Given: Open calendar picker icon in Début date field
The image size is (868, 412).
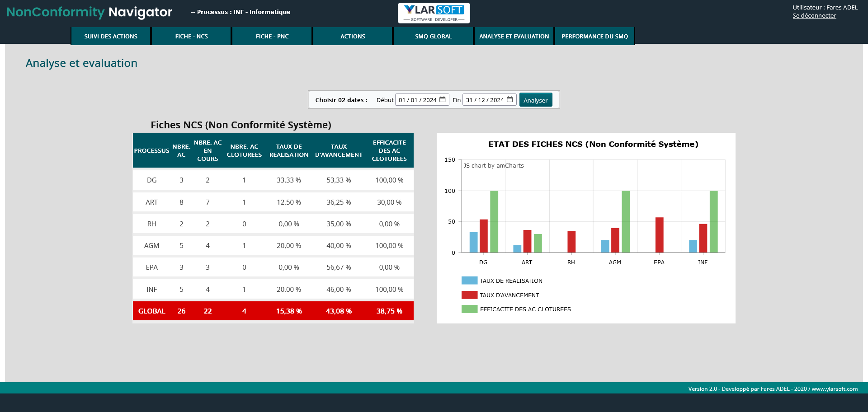Looking at the screenshot, I should [443, 99].
